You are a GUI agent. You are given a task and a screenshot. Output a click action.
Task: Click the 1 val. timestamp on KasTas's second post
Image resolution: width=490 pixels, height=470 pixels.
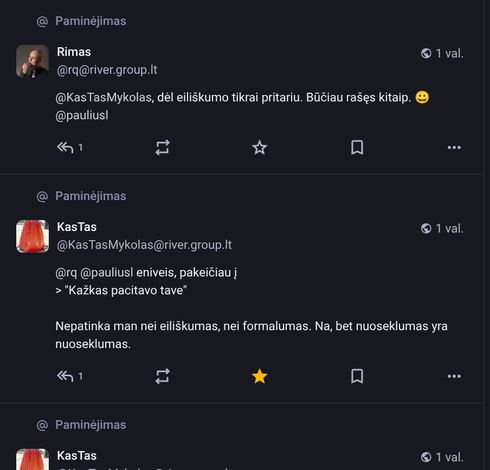(449, 457)
